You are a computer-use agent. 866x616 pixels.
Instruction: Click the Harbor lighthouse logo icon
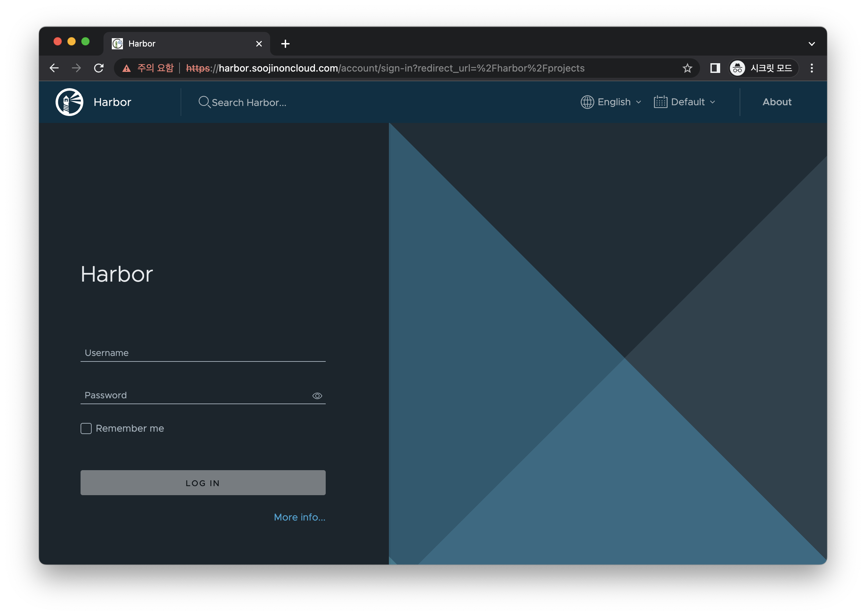click(x=69, y=102)
